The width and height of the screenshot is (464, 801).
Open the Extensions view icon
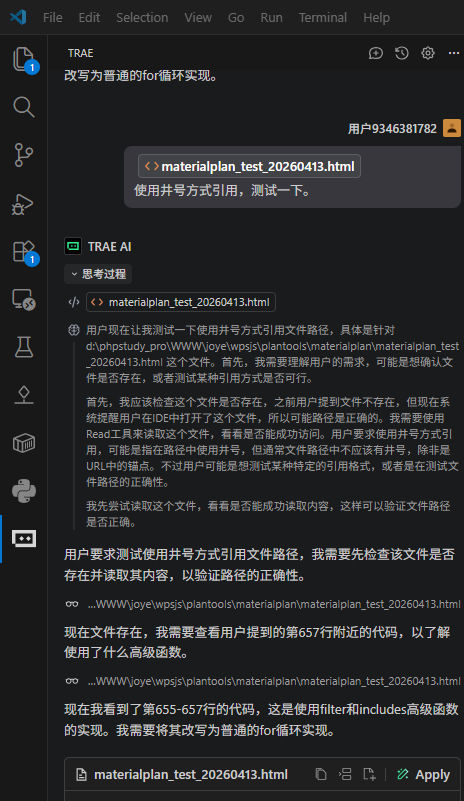(24, 251)
